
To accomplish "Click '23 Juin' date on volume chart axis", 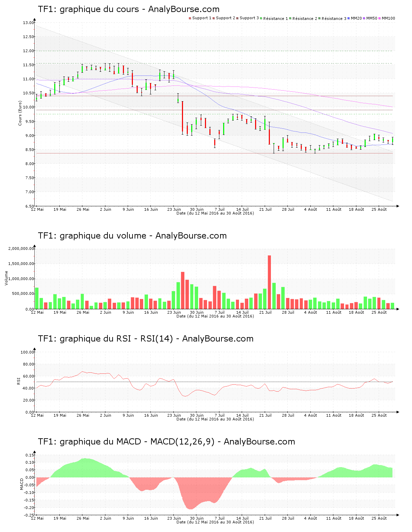I will pos(174,312).
